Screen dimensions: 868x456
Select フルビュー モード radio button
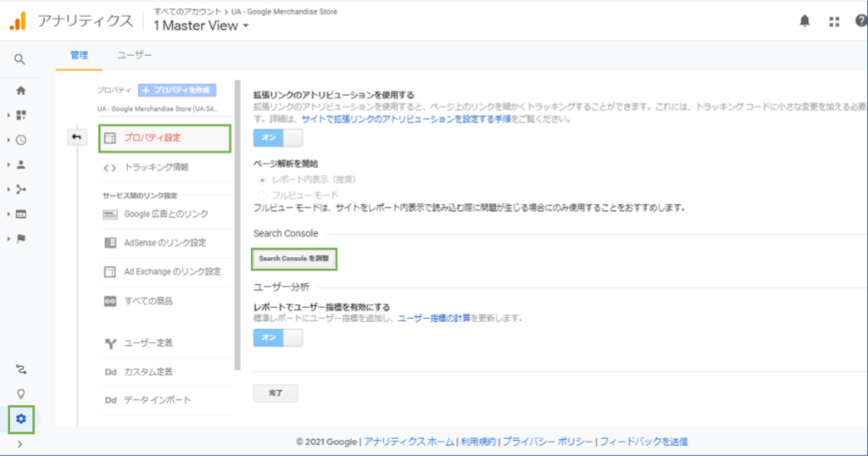pos(263,195)
